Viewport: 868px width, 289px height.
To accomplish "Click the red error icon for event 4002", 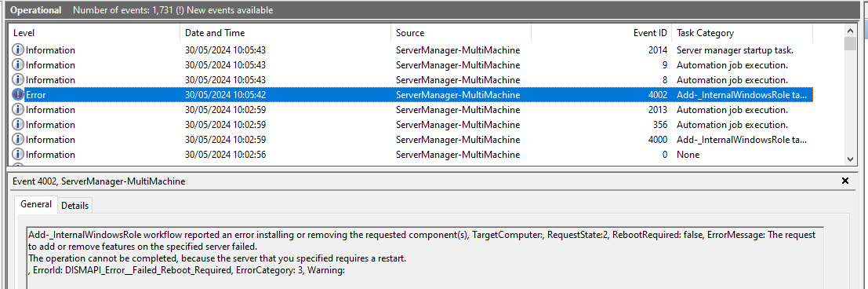I will [x=18, y=95].
